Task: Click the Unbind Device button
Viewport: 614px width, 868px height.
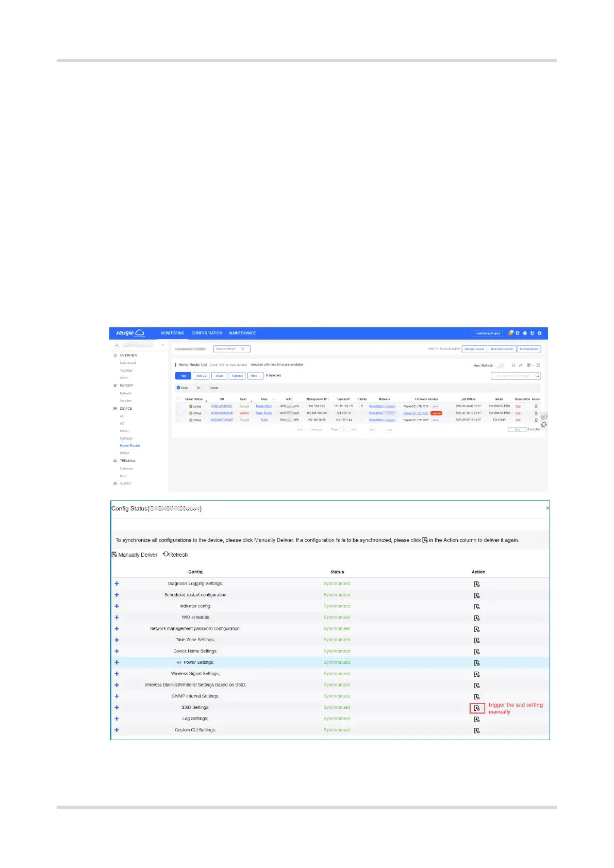Action: point(528,349)
